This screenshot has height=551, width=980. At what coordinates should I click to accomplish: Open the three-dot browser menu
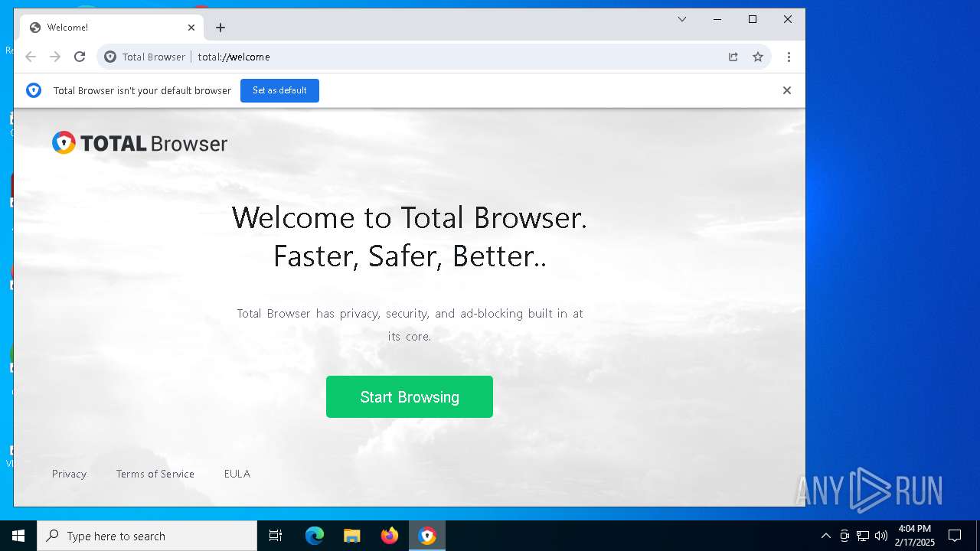click(789, 57)
